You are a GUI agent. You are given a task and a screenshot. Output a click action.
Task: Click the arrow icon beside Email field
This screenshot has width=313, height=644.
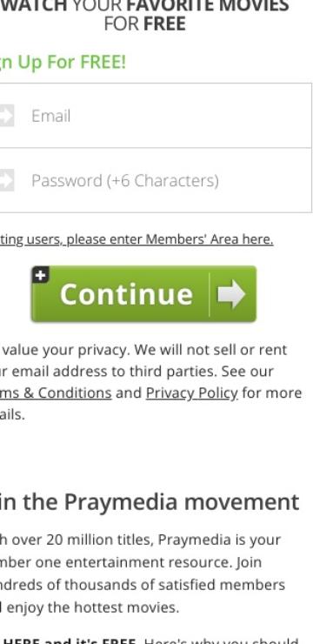pos(7,116)
